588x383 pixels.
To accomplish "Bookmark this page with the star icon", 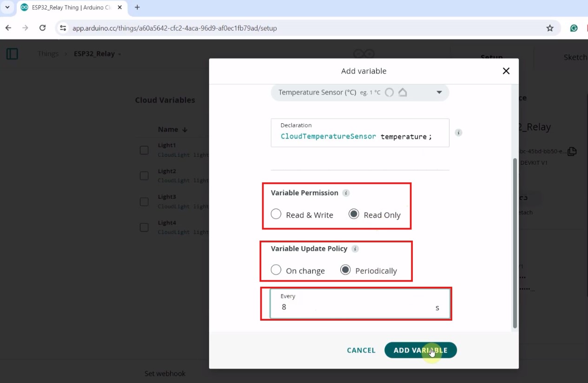I will pyautogui.click(x=550, y=28).
